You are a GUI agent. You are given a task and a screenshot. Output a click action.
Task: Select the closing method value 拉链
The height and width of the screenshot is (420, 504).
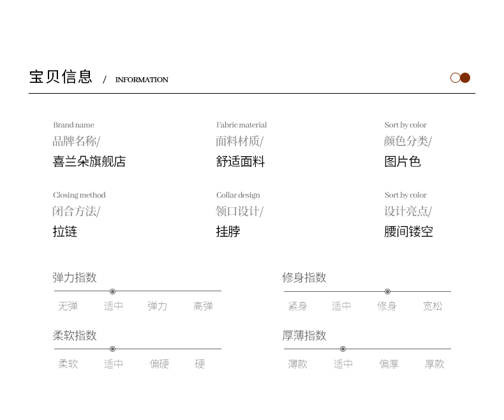pyautogui.click(x=65, y=231)
